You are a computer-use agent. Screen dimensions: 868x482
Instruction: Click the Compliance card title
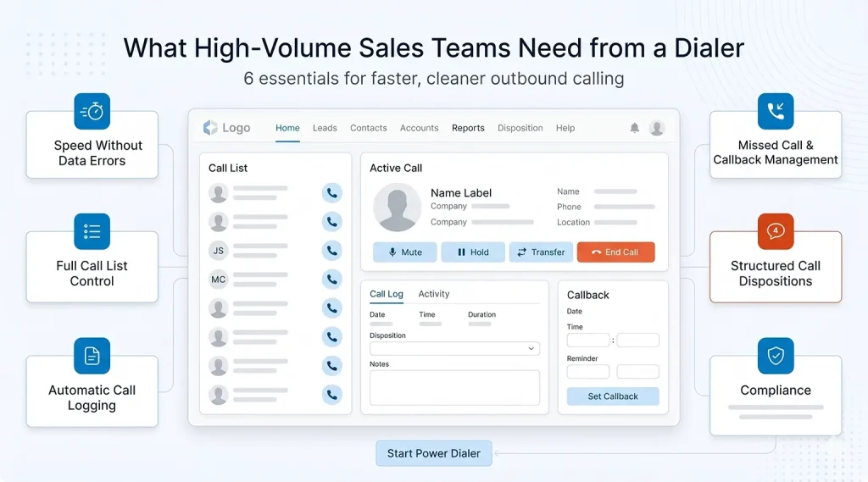tap(775, 391)
